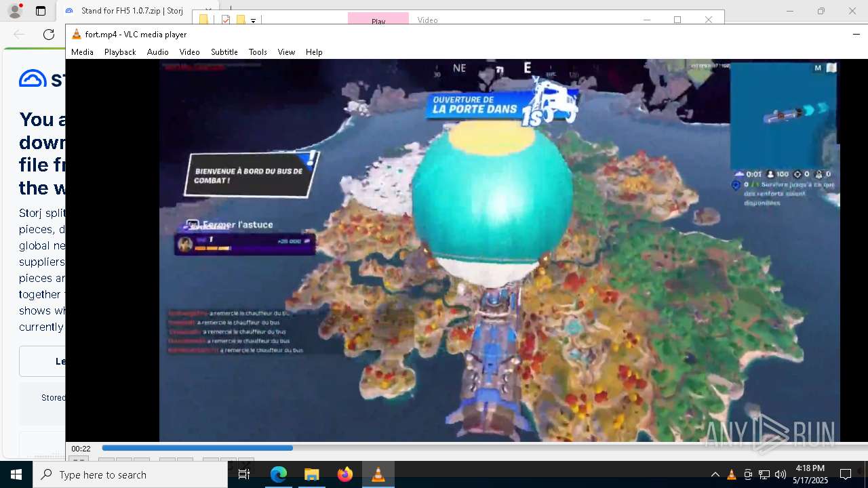The image size is (868, 488).
Task: Click the taskbar search box
Action: point(130,474)
